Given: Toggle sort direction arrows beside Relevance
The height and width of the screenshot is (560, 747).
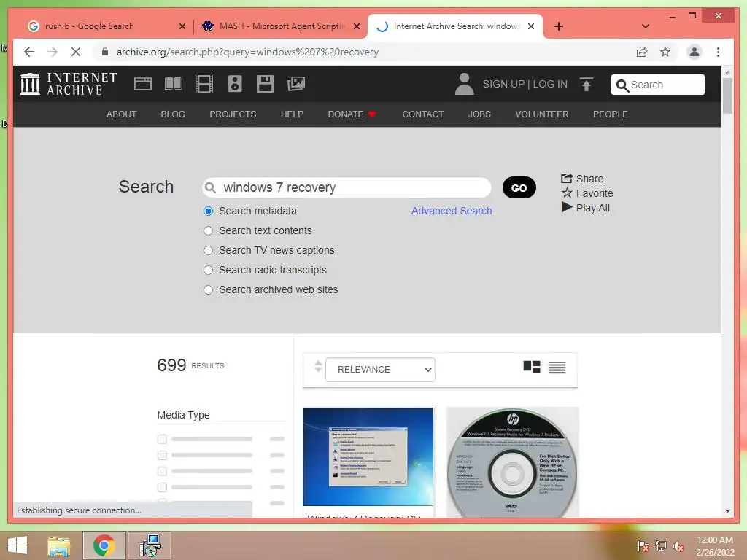Looking at the screenshot, I should (318, 367).
